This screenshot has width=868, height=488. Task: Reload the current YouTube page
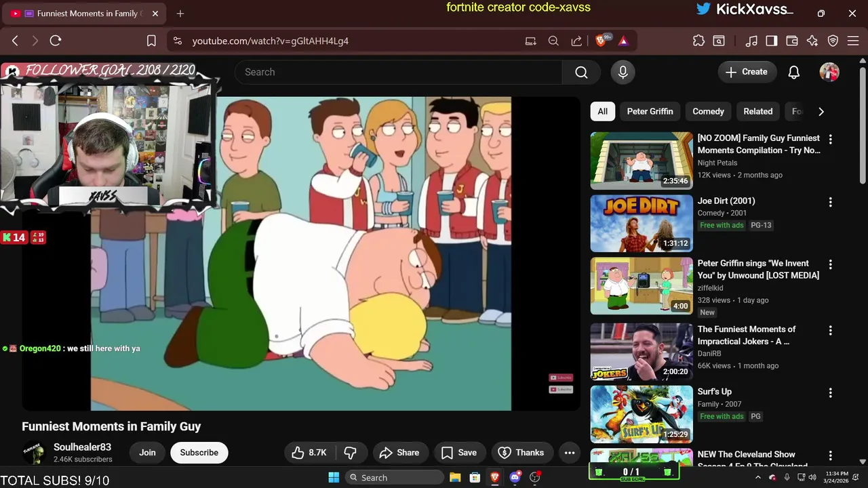coord(56,41)
